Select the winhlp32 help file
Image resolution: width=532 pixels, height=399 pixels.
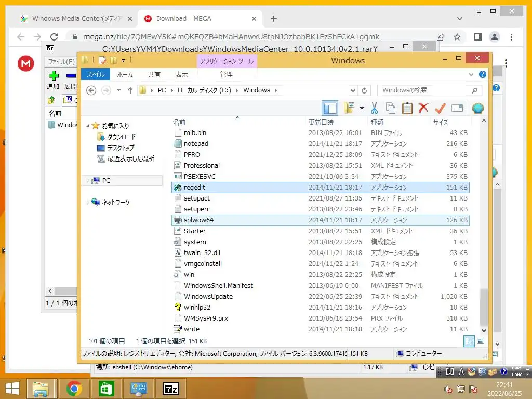click(x=320, y=308)
